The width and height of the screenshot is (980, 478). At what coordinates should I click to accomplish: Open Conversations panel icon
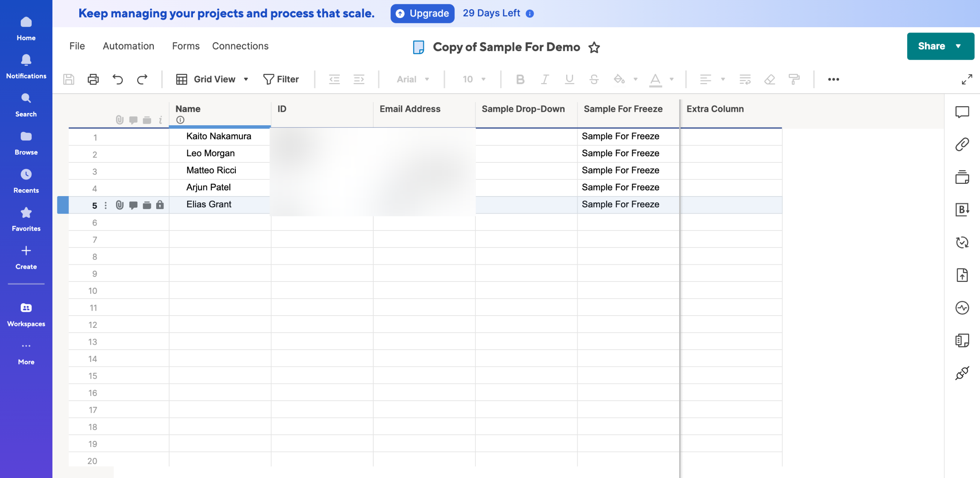(x=962, y=112)
